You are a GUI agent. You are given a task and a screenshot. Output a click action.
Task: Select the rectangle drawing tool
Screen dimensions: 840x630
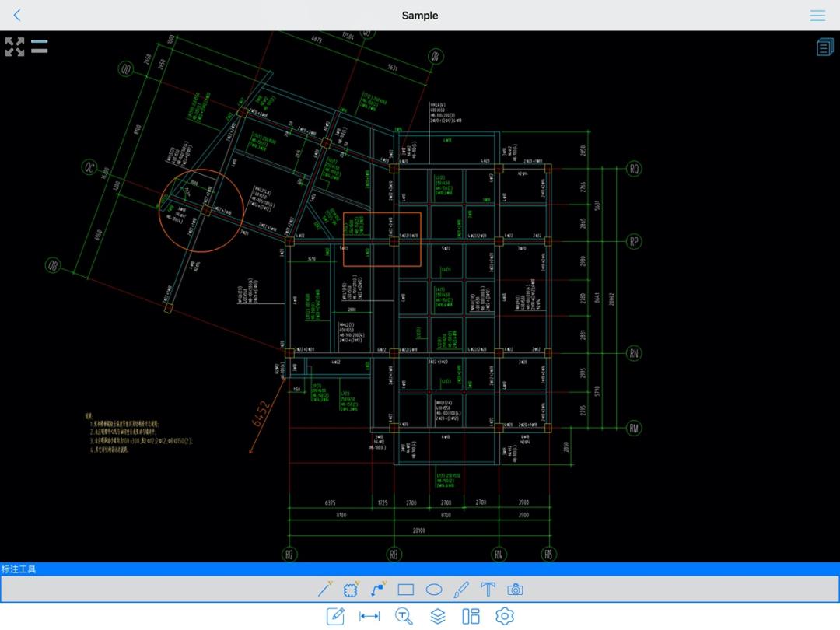[406, 590]
